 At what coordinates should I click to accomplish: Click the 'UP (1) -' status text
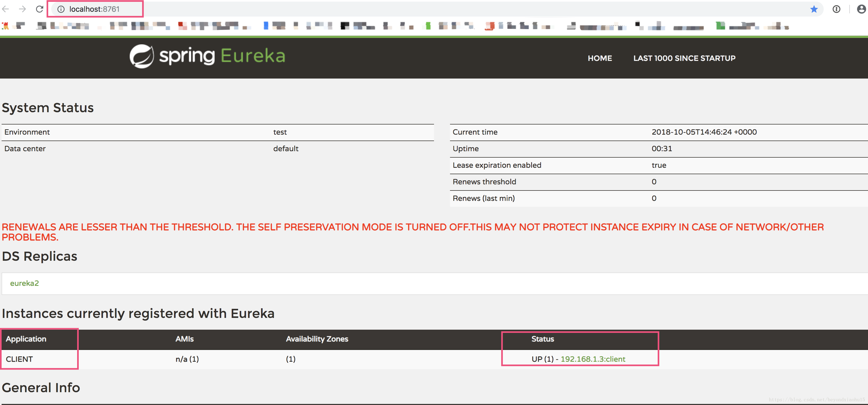545,359
